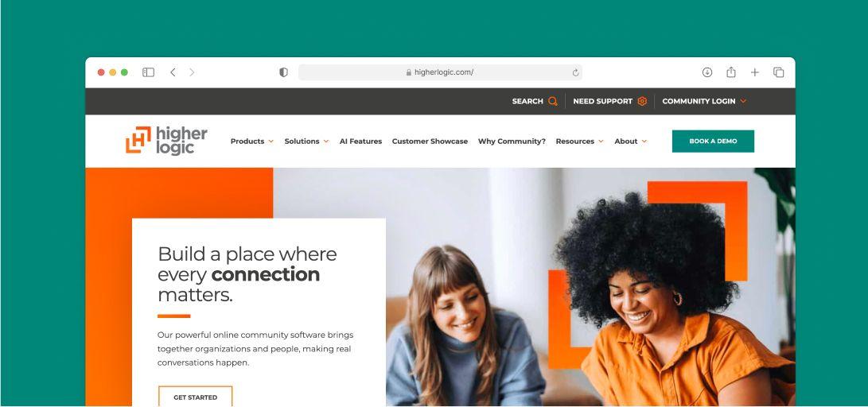Open the Solutions dropdown

[x=306, y=141]
